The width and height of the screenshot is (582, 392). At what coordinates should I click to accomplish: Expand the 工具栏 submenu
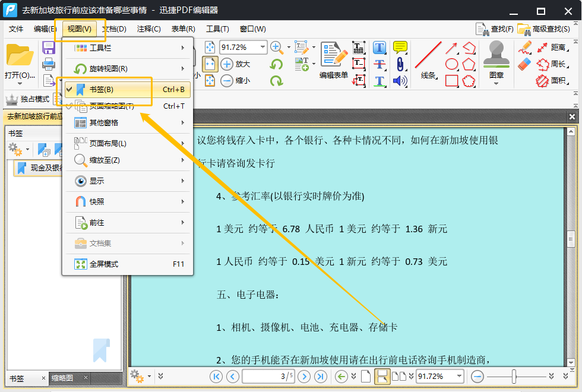(x=128, y=48)
